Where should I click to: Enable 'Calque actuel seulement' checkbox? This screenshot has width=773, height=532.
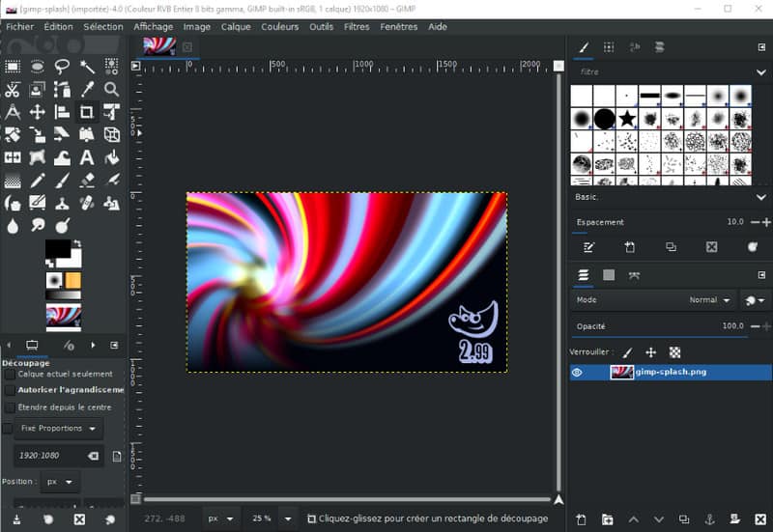[10, 375]
